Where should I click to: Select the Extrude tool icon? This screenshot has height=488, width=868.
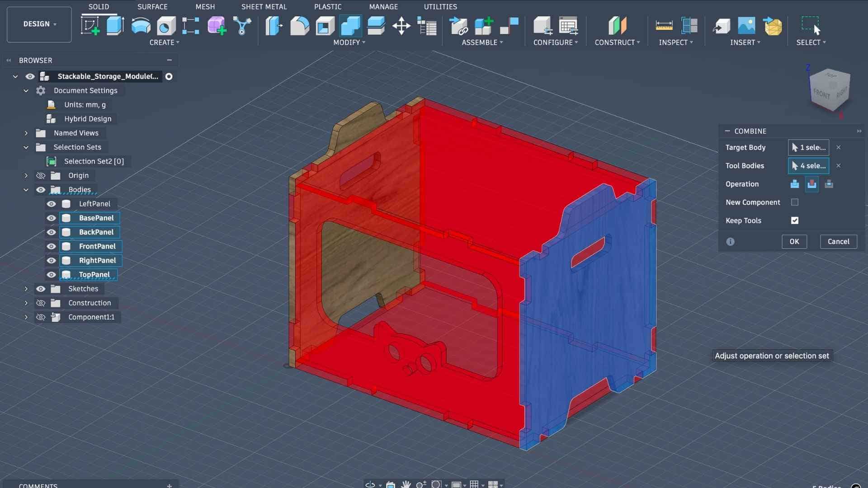115,26
